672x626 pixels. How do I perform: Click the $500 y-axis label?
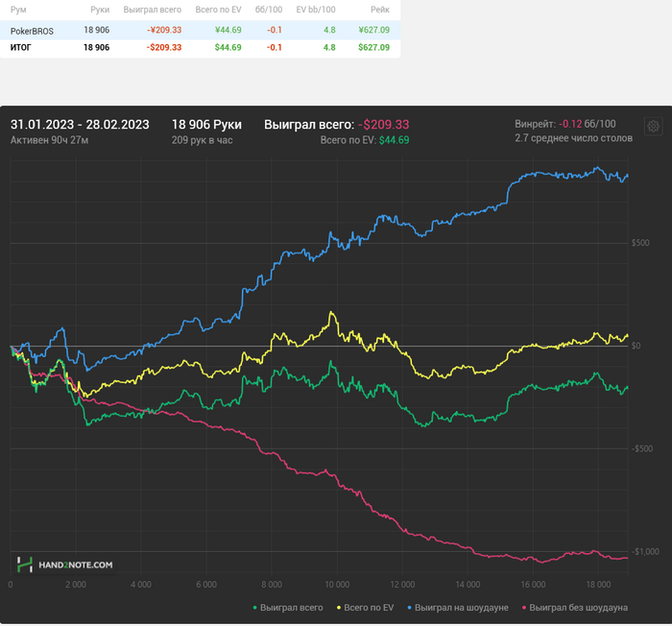pyautogui.click(x=640, y=243)
